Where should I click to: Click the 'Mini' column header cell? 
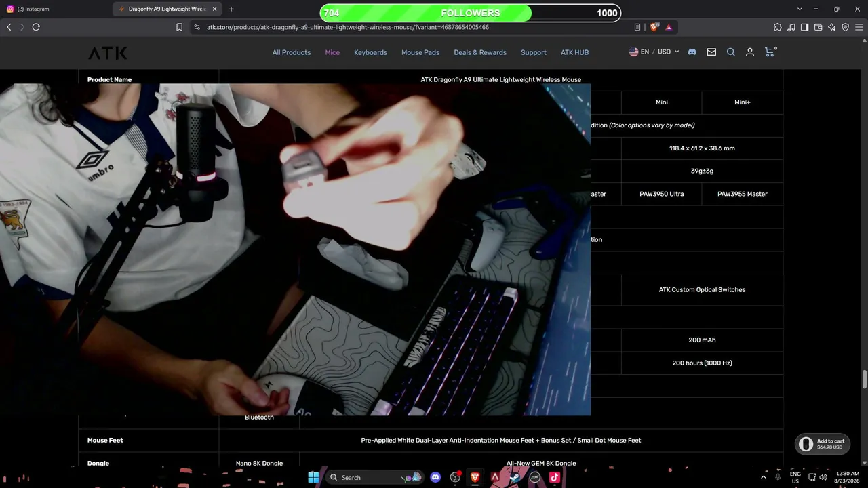662,102
